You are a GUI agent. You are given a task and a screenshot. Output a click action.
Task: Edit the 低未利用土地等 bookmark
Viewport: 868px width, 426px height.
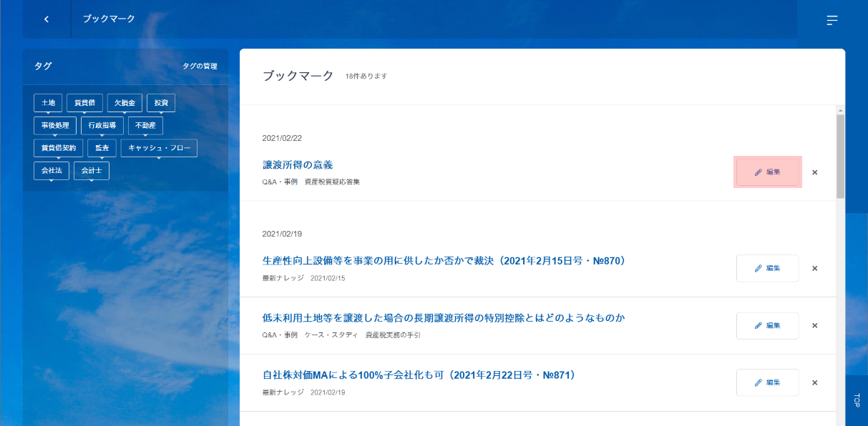(x=767, y=325)
